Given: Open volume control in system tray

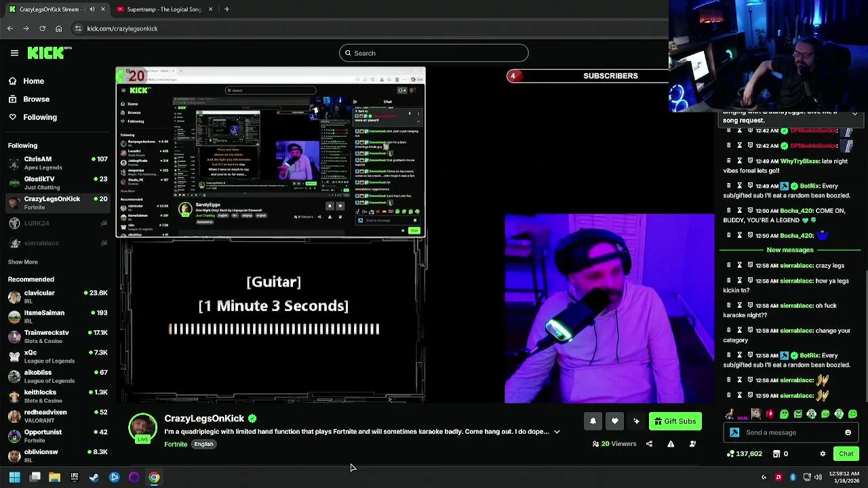Looking at the screenshot, I should click(x=818, y=477).
